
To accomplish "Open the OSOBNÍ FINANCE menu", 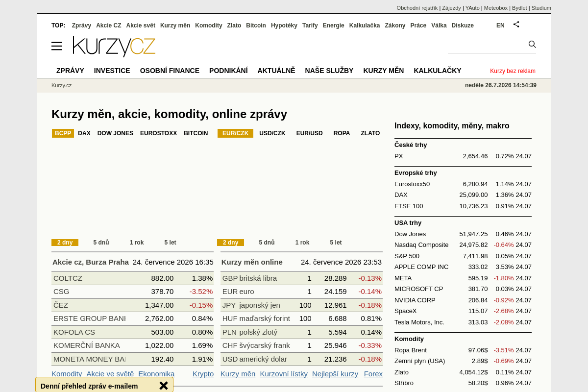I will 170,71.
